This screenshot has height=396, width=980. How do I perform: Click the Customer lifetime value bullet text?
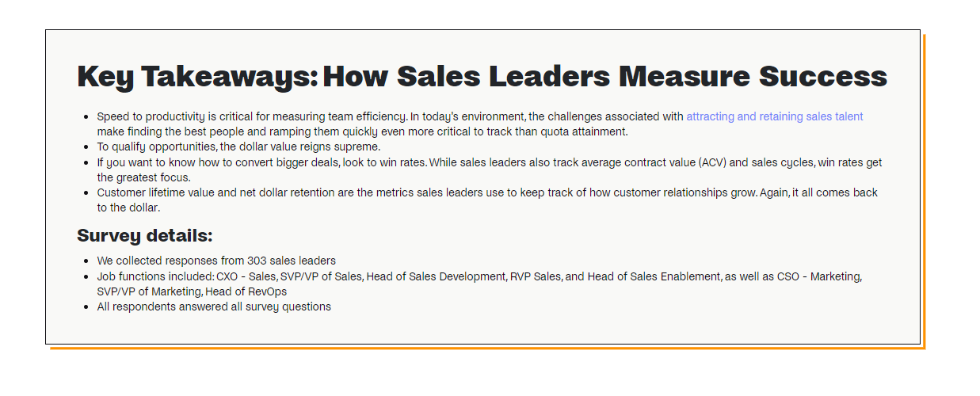(487, 200)
